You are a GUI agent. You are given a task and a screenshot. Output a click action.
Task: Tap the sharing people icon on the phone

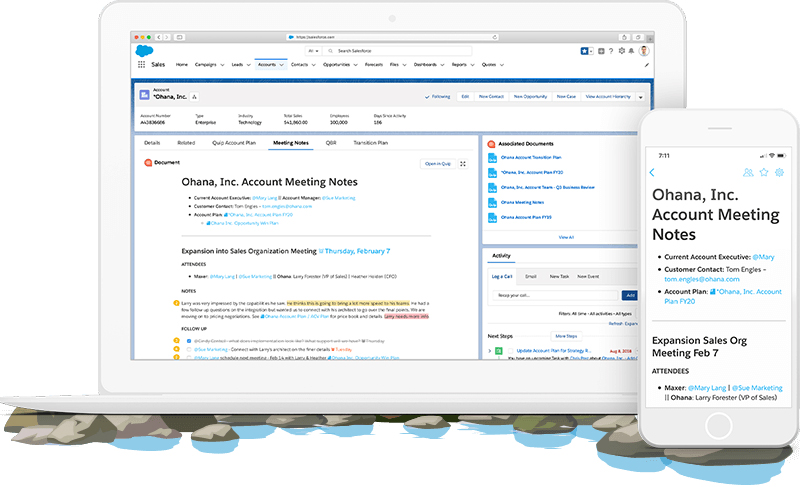[x=748, y=172]
